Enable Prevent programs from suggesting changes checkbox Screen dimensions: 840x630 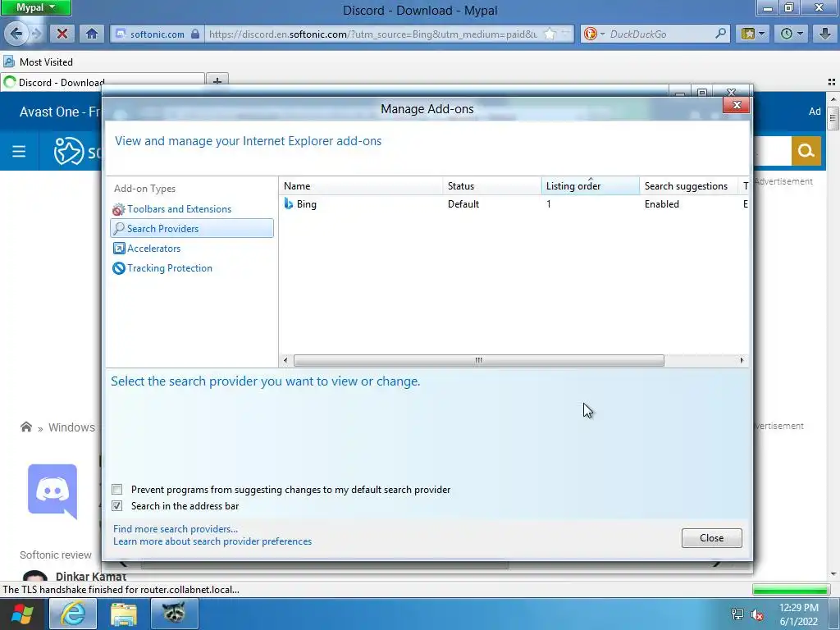tap(116, 489)
